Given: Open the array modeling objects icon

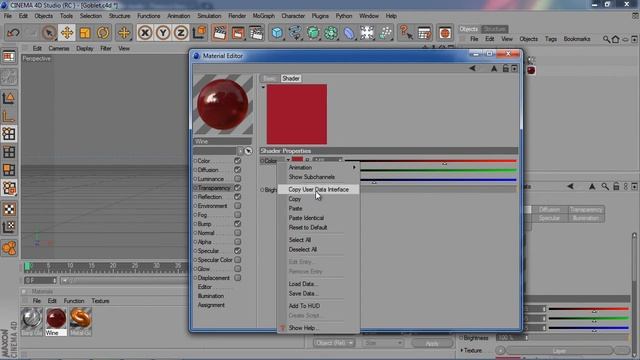Looking at the screenshot, I should 331,33.
